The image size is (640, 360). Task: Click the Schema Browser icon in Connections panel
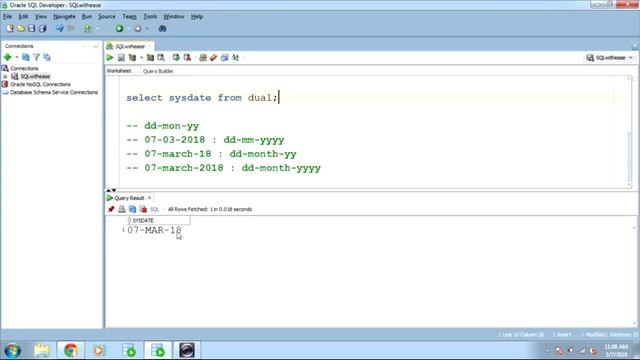pyautogui.click(x=47, y=57)
